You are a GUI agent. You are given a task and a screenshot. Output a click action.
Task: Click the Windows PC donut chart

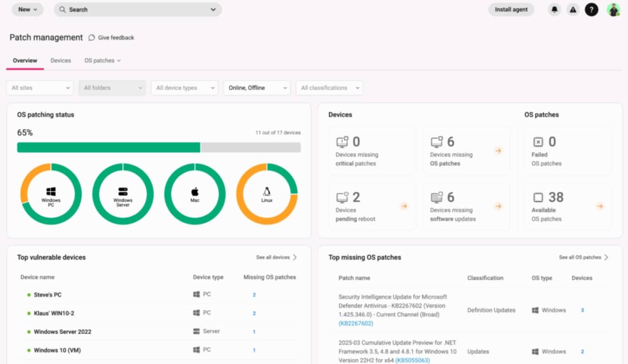[x=51, y=194]
